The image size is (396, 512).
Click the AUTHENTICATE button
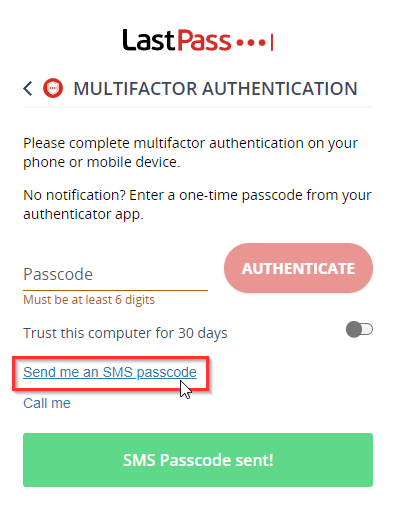tap(298, 268)
